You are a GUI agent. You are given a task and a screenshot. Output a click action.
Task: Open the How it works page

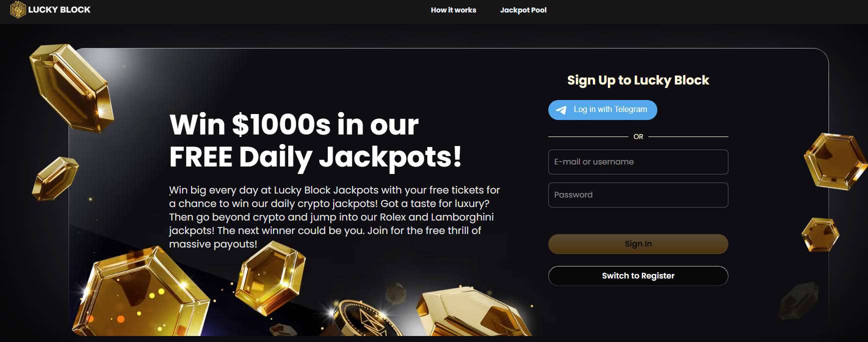[x=453, y=10]
